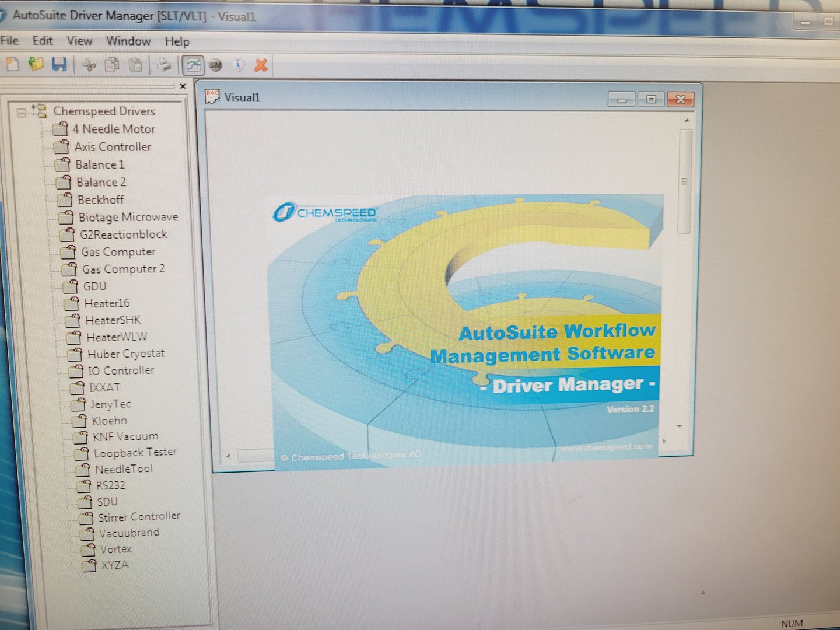Select the Balance 2 driver
The height and width of the screenshot is (630, 840).
(x=101, y=182)
